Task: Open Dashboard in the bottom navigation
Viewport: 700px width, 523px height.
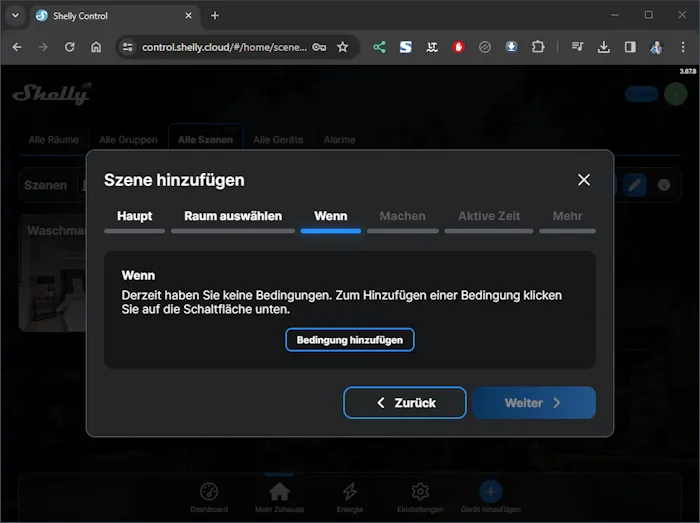Action: pyautogui.click(x=209, y=496)
